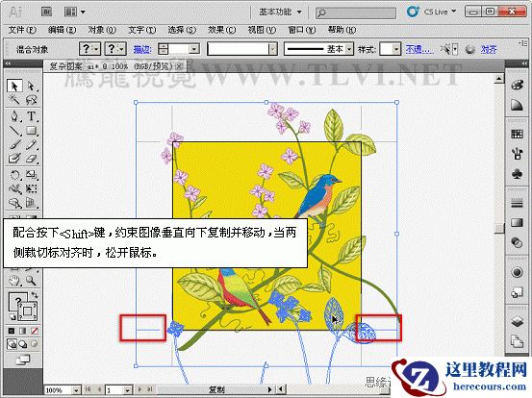Open the Brushes panel
This screenshot has width=532, height=398.
517,154
